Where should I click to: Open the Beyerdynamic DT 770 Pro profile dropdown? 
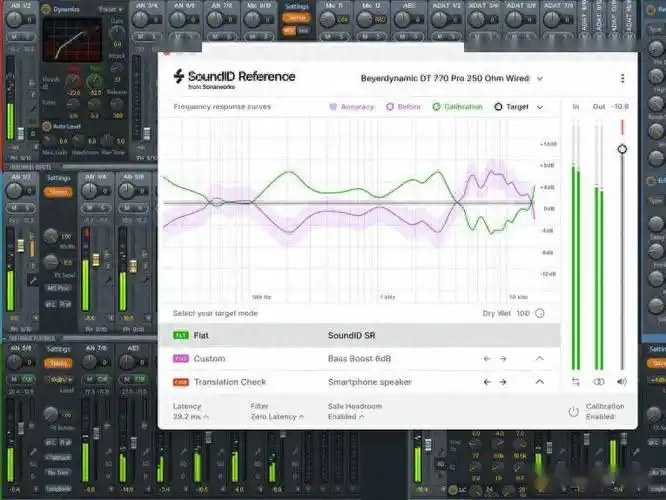(540, 79)
